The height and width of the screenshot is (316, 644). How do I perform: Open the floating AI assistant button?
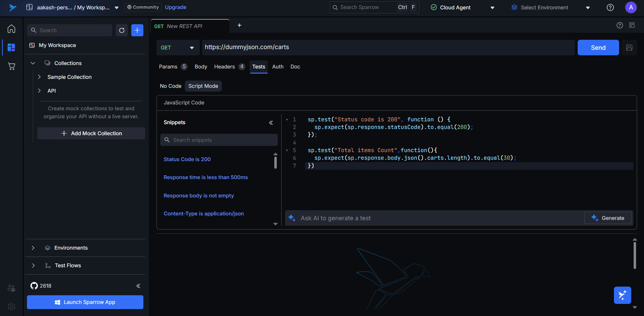coord(622,295)
